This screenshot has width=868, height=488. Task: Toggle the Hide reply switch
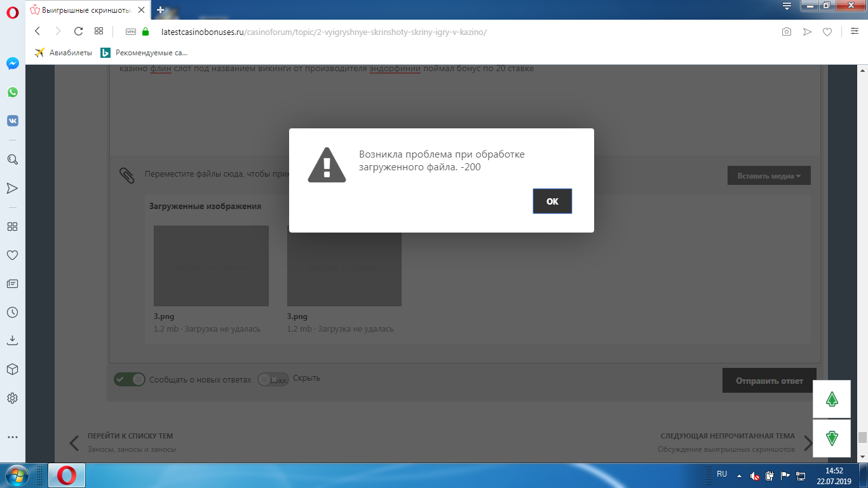pos(273,379)
